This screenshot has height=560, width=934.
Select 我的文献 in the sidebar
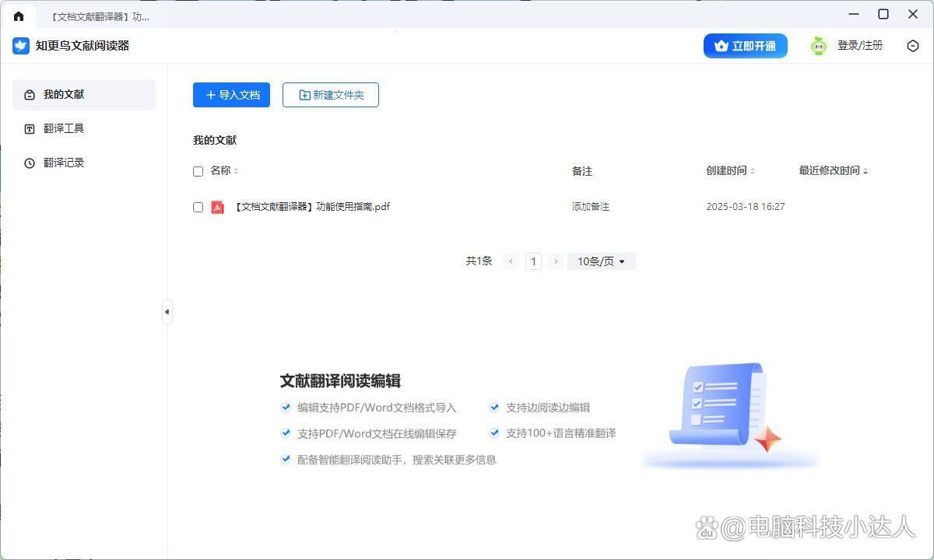[x=84, y=95]
